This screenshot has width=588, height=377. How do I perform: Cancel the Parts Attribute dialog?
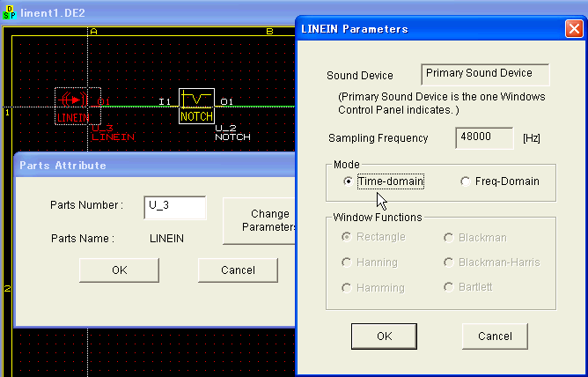[x=238, y=270]
